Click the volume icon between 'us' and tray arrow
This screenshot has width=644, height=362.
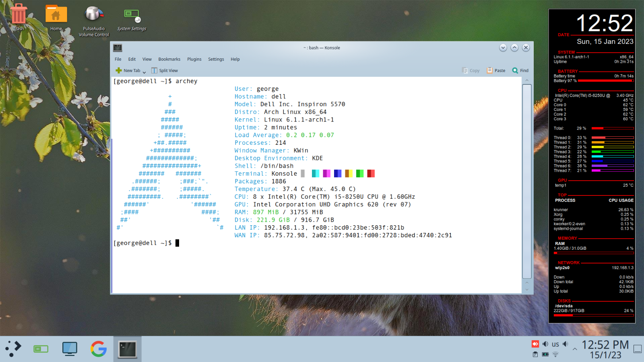tap(566, 344)
